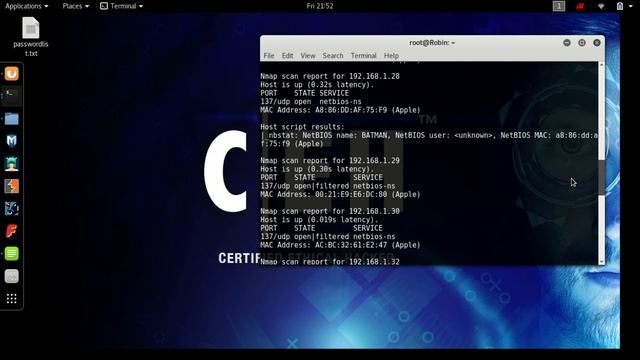
Task: Open the terminal Search menu
Action: click(333, 56)
